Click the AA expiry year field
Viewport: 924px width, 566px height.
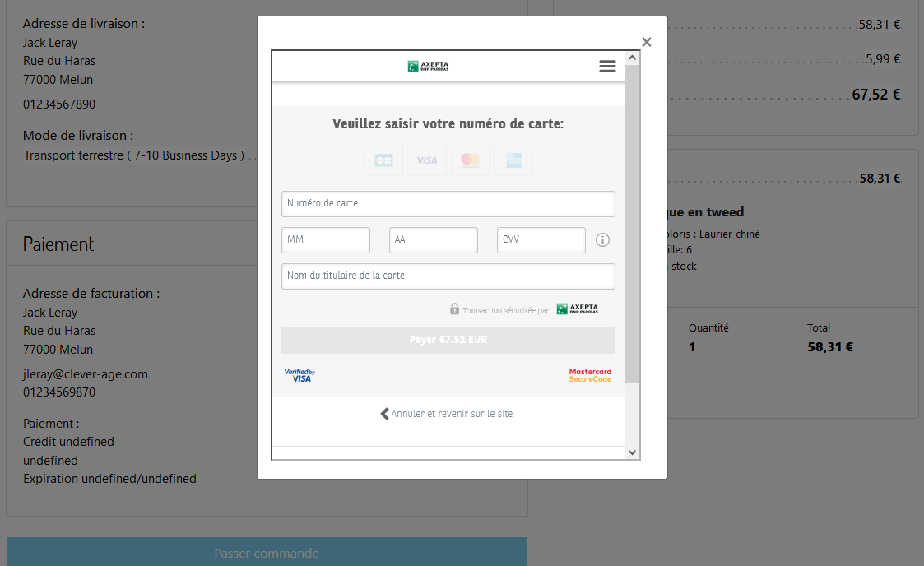[x=434, y=240]
